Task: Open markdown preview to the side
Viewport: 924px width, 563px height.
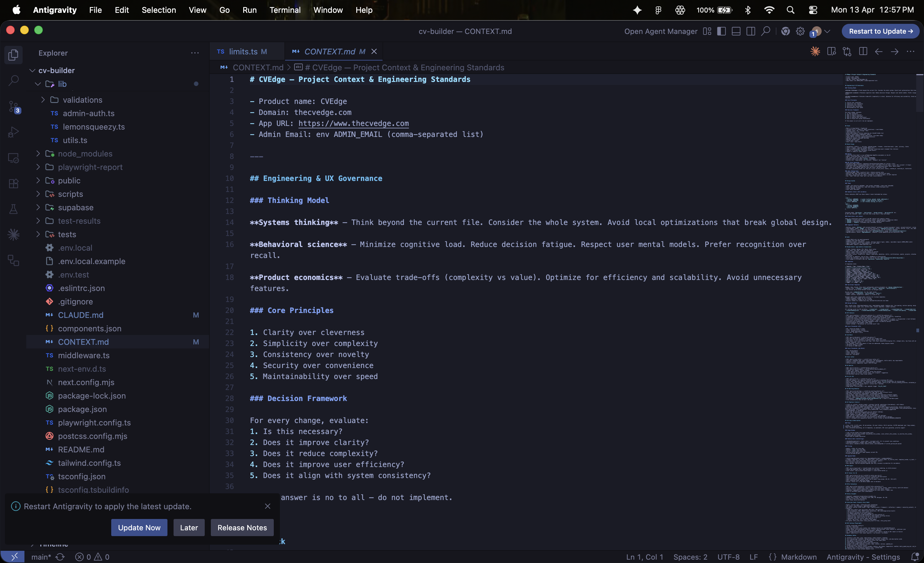Action: [x=831, y=51]
